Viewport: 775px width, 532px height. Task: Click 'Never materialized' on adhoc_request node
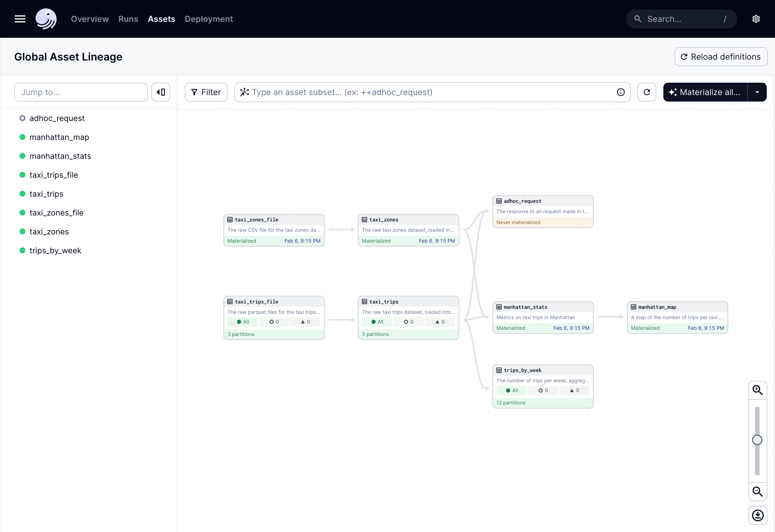tap(518, 222)
